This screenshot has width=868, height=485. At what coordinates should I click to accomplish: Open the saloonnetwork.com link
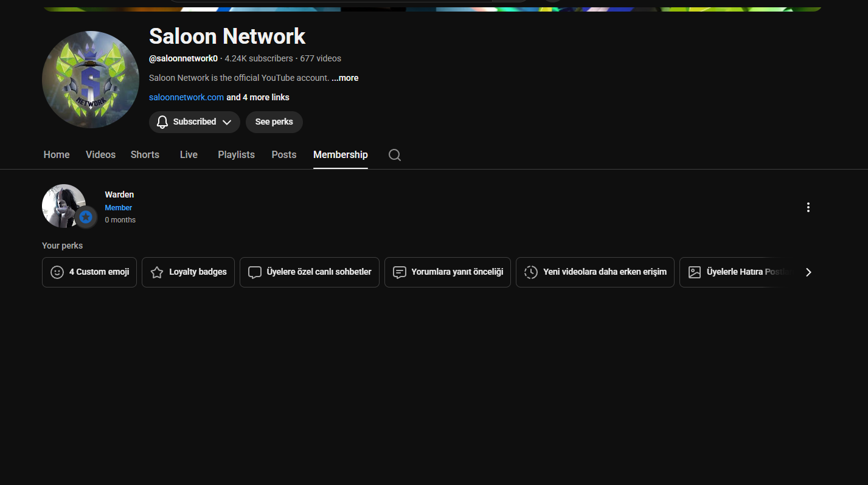186,97
